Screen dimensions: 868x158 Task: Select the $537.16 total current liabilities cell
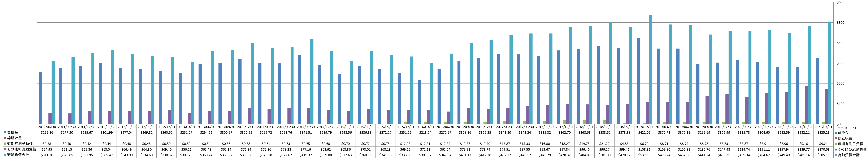644,155
